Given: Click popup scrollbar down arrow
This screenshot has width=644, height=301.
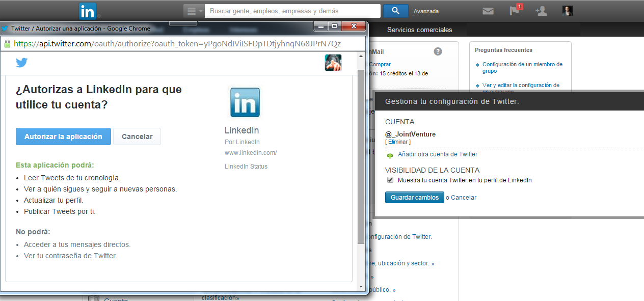Looking at the screenshot, I should point(361,287).
